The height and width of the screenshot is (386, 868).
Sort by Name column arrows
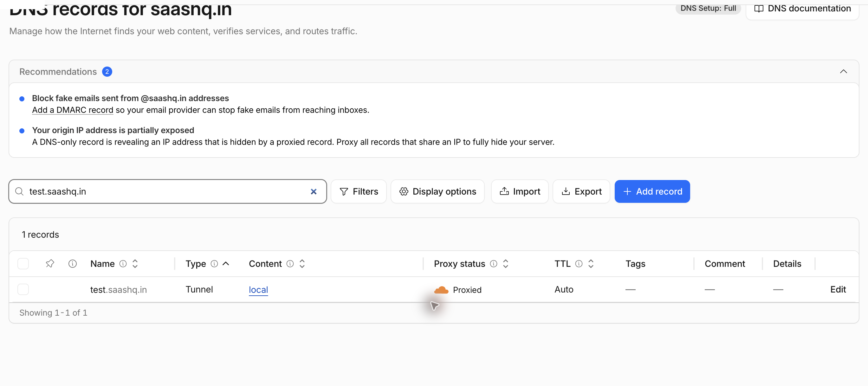point(135,263)
